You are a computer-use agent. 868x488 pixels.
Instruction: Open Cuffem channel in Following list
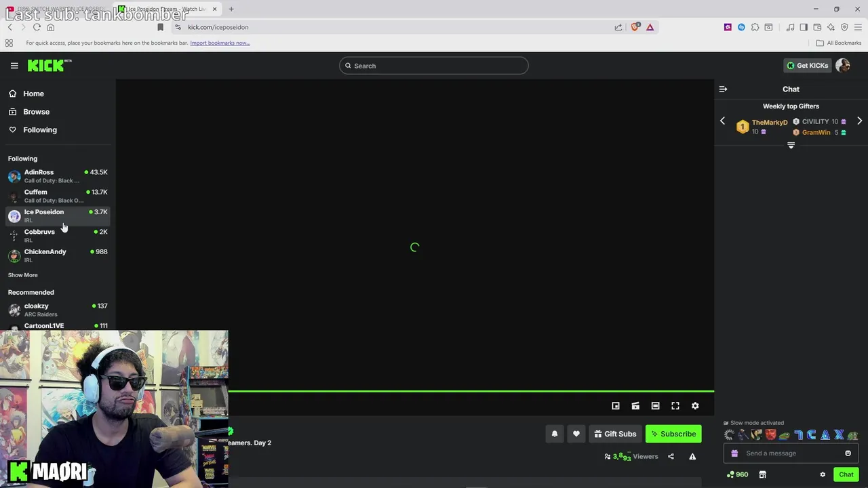(x=58, y=196)
